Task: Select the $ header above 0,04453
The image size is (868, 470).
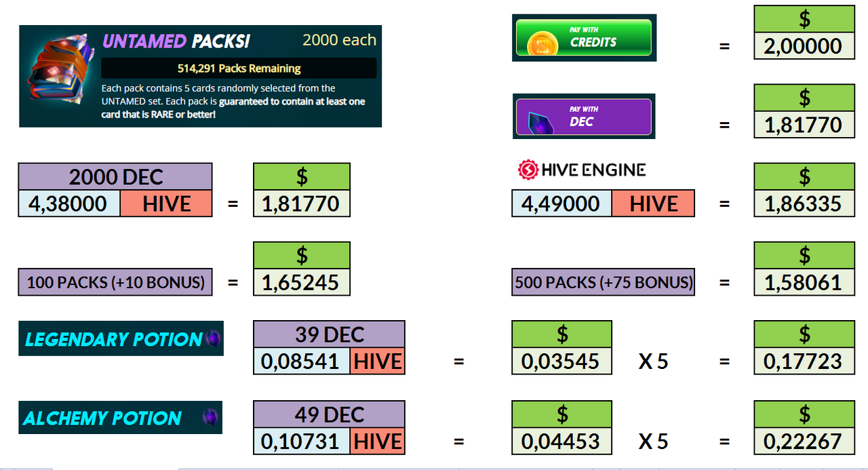Action: pos(561,414)
